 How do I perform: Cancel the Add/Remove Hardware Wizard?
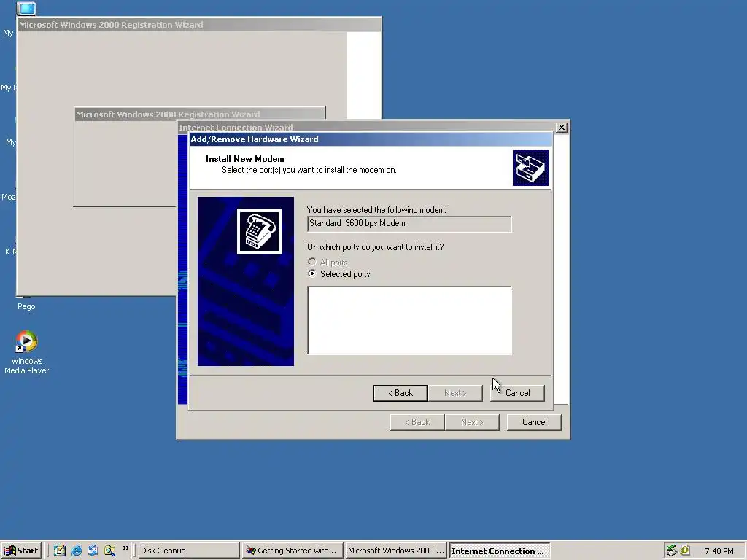[517, 393]
